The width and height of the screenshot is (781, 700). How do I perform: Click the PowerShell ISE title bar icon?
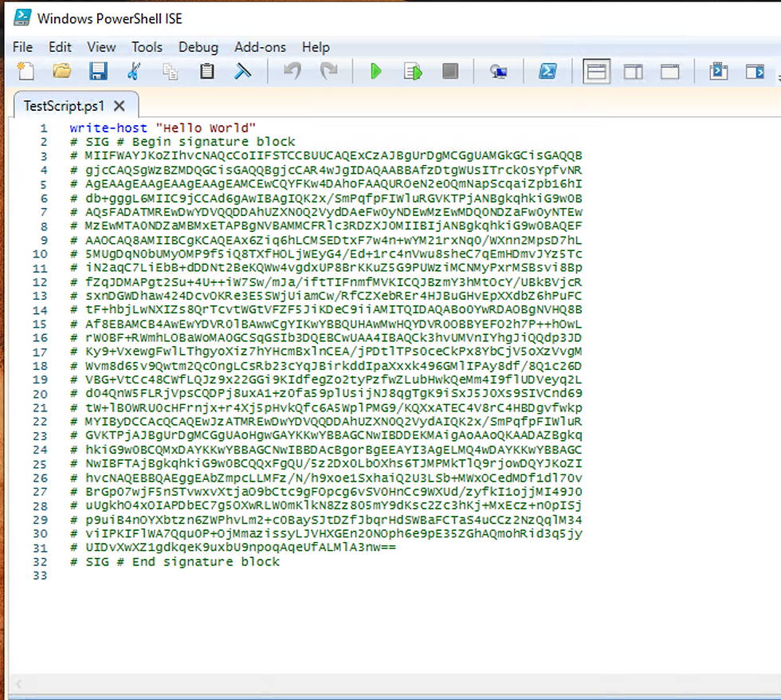click(x=22, y=18)
